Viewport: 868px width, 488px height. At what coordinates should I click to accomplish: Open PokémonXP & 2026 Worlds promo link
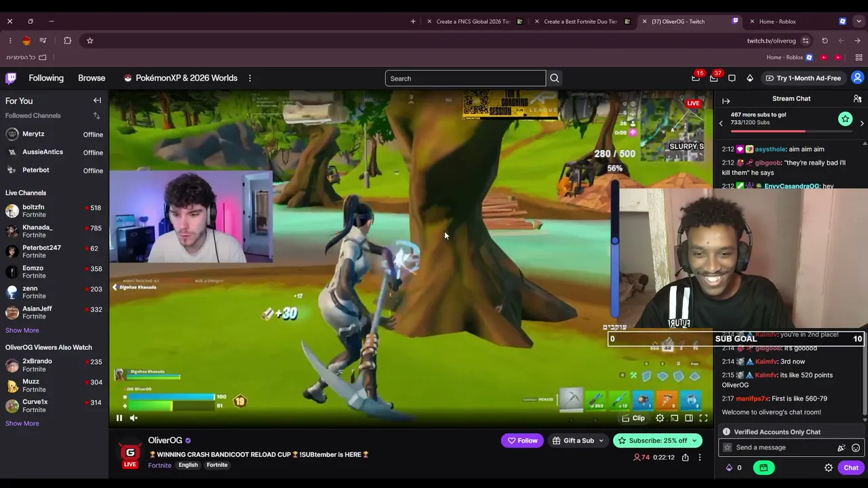[180, 78]
